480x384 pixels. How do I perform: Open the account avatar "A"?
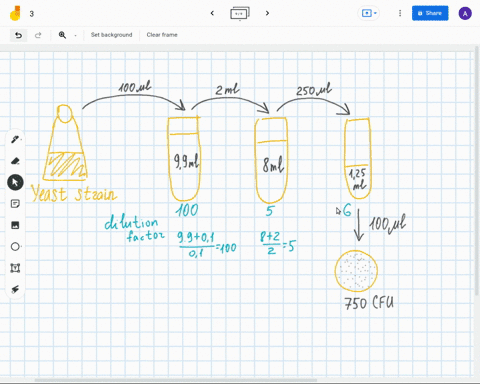tap(465, 14)
